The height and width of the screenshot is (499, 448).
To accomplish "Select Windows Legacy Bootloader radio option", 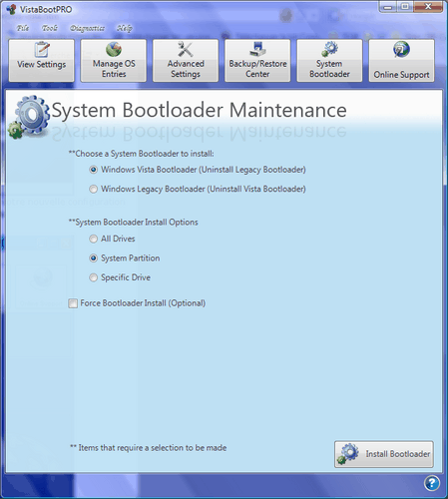I will pos(93,189).
